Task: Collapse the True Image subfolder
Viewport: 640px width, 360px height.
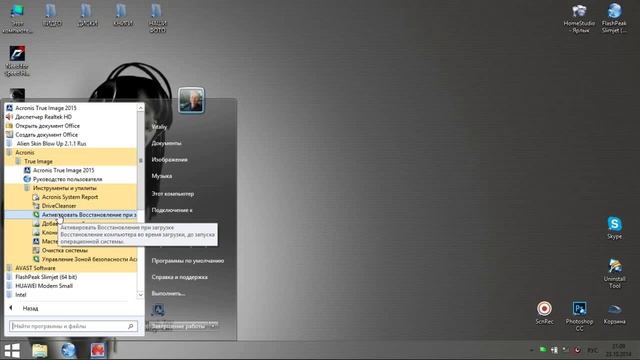Action: coord(38,162)
